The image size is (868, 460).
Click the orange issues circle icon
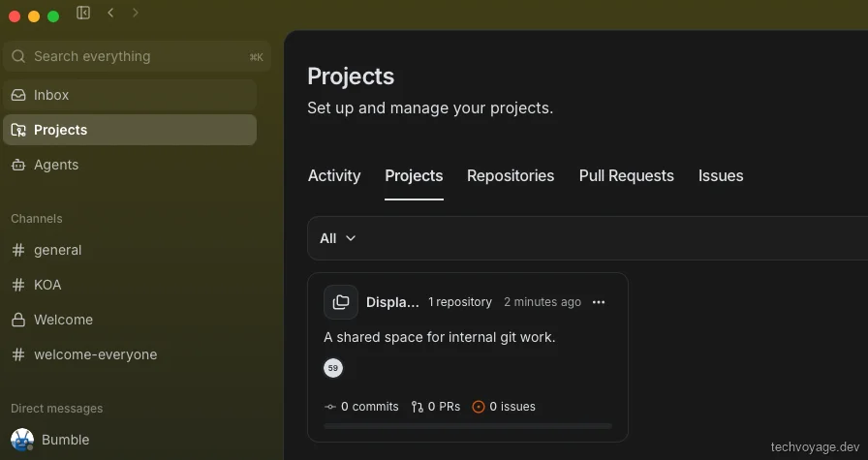[479, 407]
